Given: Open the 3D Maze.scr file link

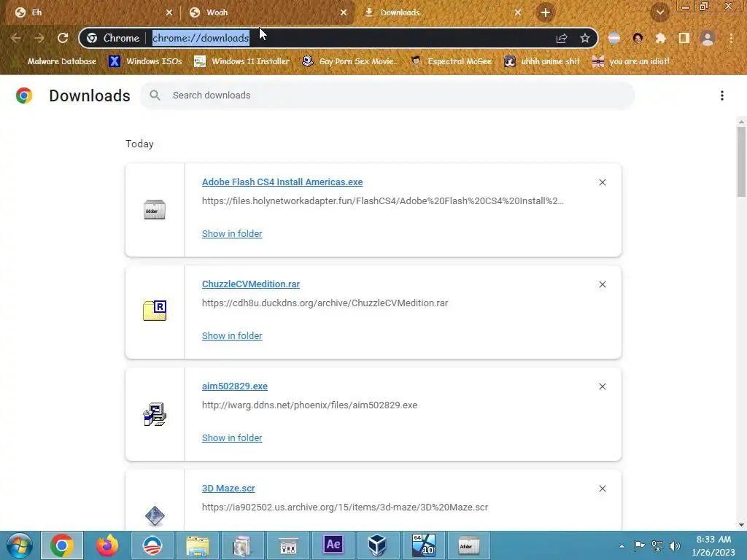Looking at the screenshot, I should click(228, 488).
